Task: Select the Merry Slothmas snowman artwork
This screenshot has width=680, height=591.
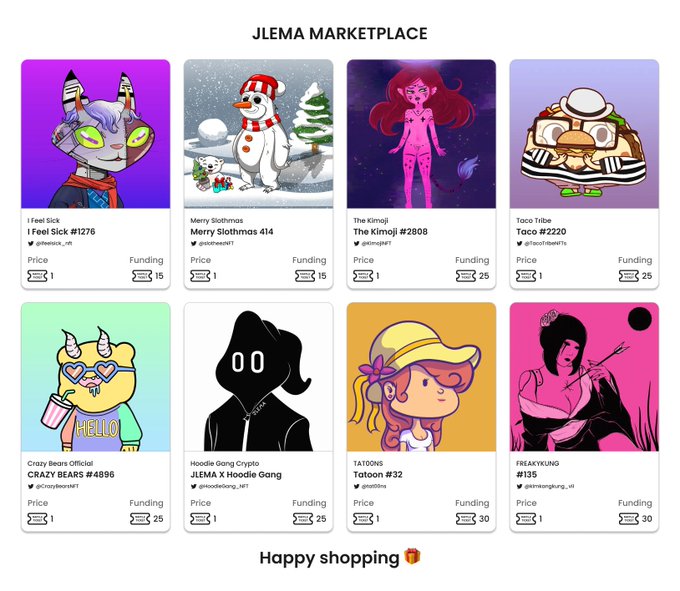Action: [x=258, y=134]
